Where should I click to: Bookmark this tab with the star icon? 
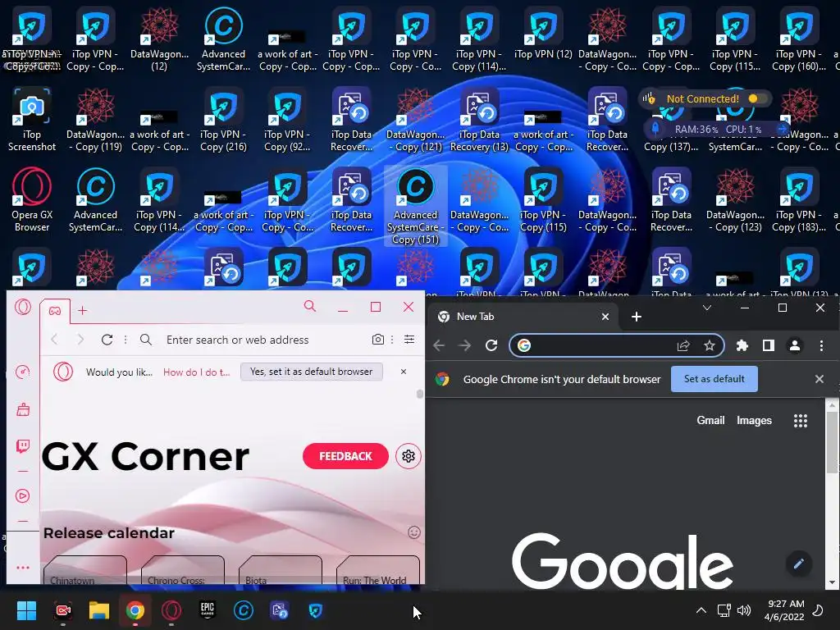click(710, 345)
